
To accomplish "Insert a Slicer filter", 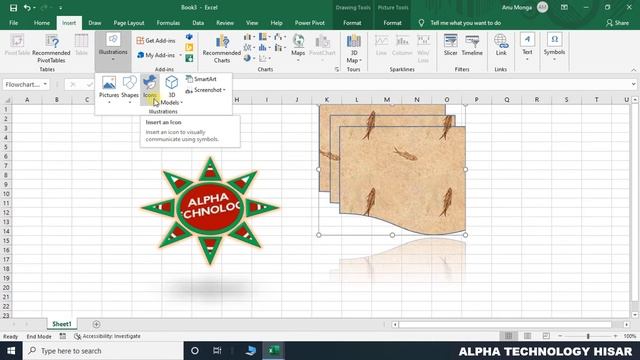I will 451,45.
